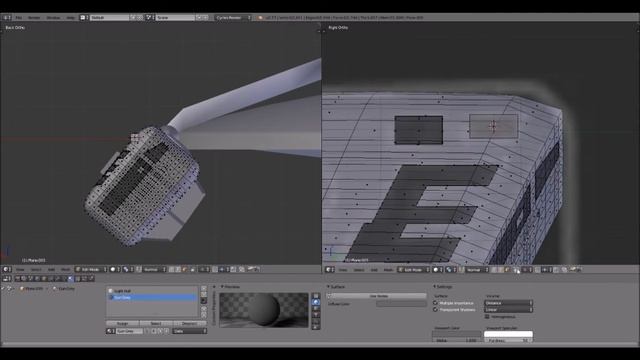Click OpenGL render icon in Right Ortho header
The image size is (640, 360).
[x=573, y=269]
